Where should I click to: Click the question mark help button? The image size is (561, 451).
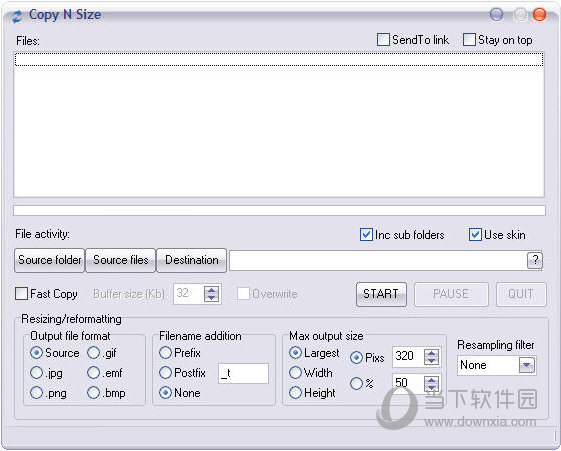tap(535, 260)
